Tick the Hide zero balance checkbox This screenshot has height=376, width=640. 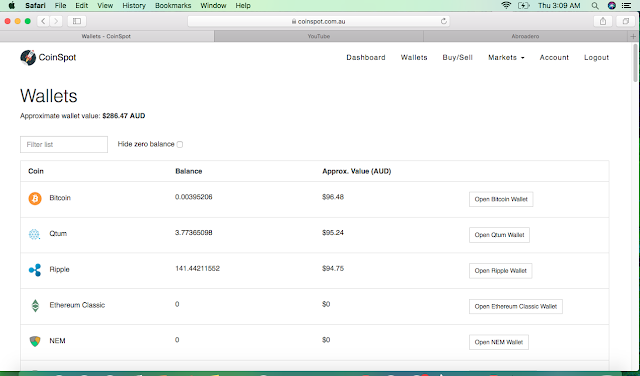[x=180, y=145]
